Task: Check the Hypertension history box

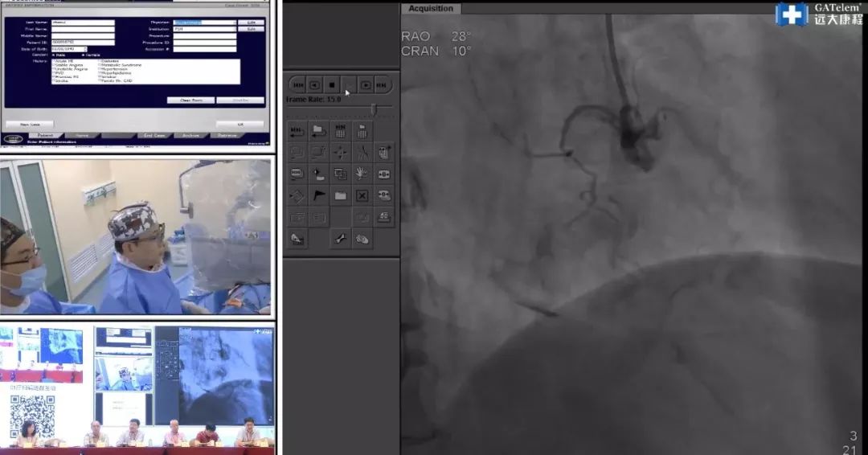Action: [100, 69]
